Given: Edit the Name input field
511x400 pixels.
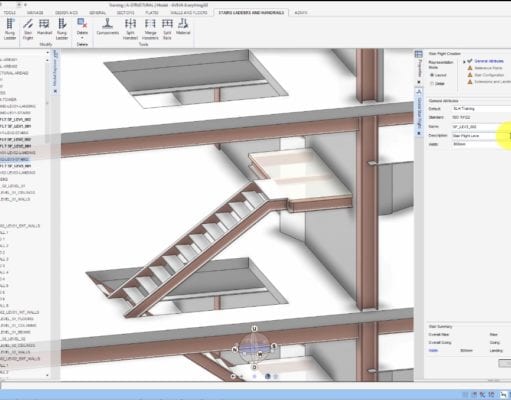Looking at the screenshot, I should 481,127.
